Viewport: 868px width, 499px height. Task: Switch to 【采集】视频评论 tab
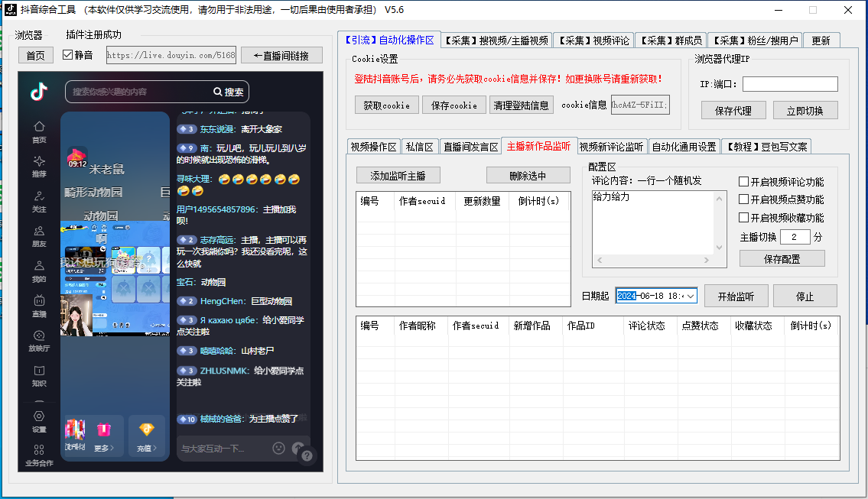[x=593, y=41]
